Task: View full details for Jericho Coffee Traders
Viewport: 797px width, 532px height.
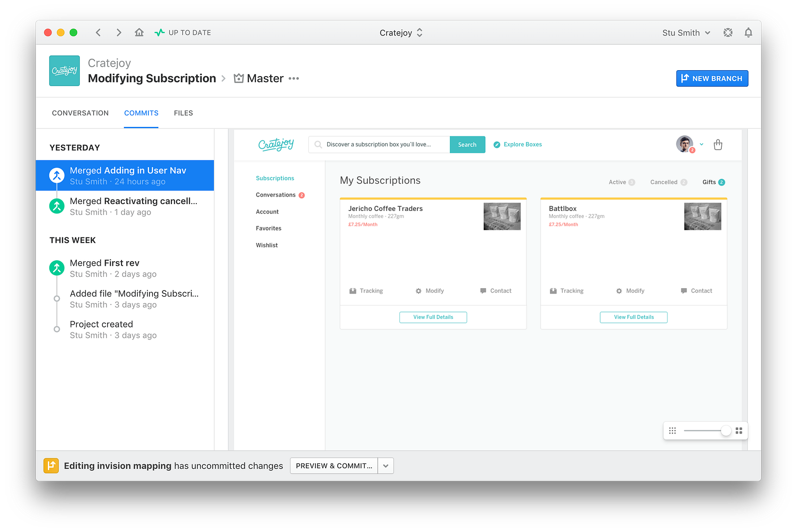Action: [x=433, y=317]
